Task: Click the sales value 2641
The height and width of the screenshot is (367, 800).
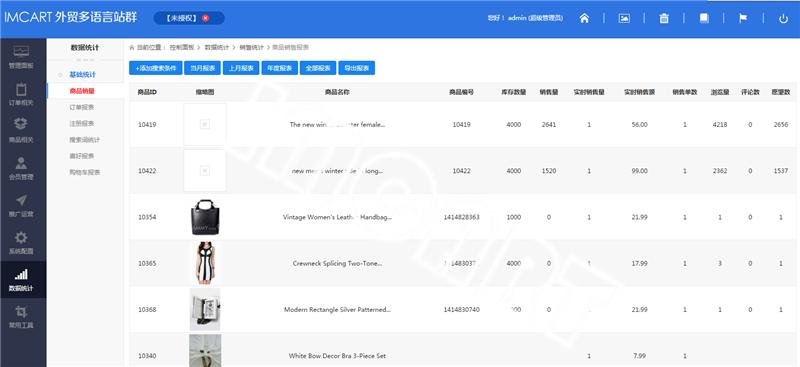Action: (548, 125)
